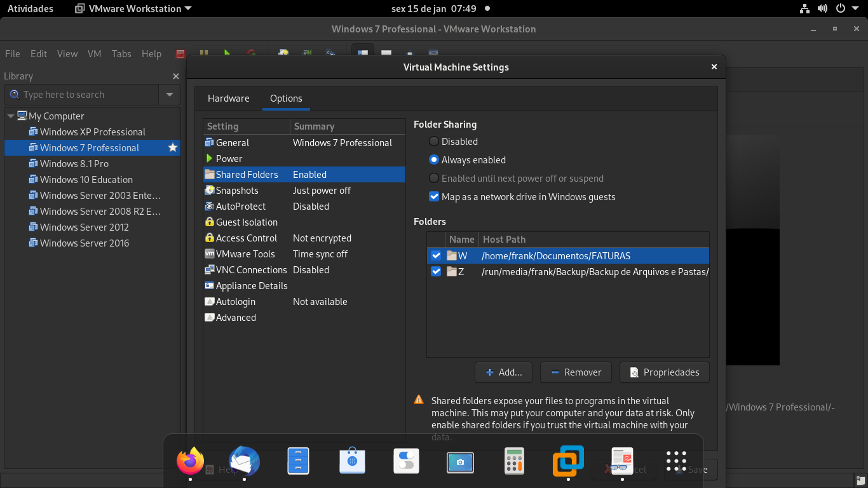
Task: Select the Snapshots setting row
Action: coord(304,191)
